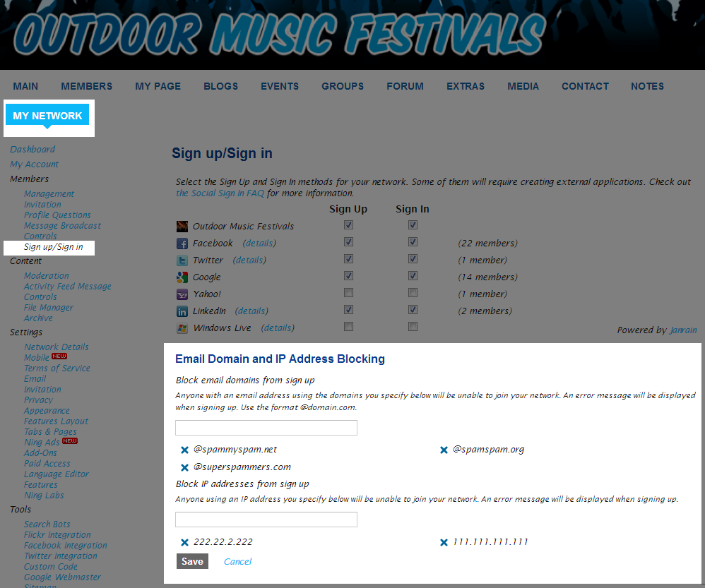The height and width of the screenshot is (588, 705).
Task: Open File Manager in sidebar
Action: pyautogui.click(x=49, y=308)
